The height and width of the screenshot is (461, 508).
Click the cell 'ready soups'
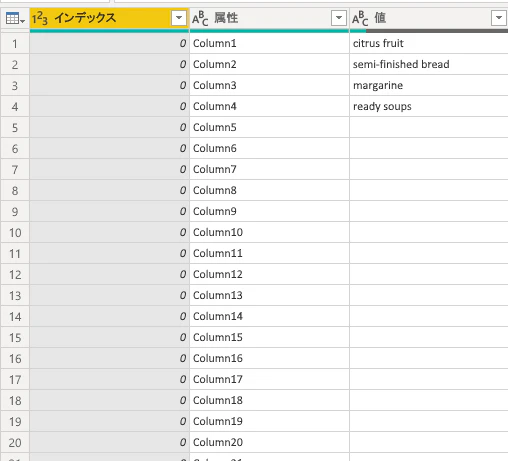429,106
